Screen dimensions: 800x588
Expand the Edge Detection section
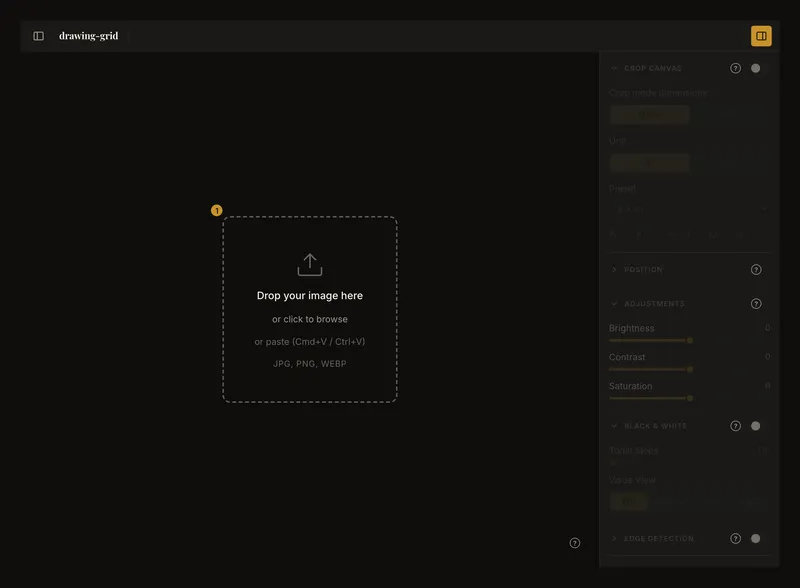[614, 538]
